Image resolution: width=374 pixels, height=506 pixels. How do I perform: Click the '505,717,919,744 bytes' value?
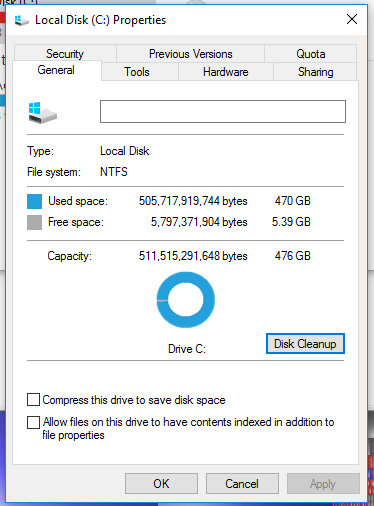click(193, 201)
